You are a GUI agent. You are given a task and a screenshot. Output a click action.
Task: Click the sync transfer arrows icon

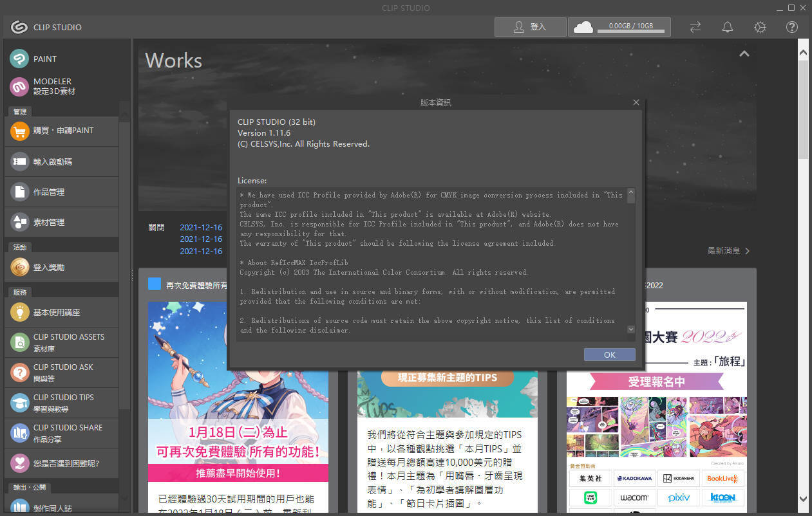coord(695,27)
